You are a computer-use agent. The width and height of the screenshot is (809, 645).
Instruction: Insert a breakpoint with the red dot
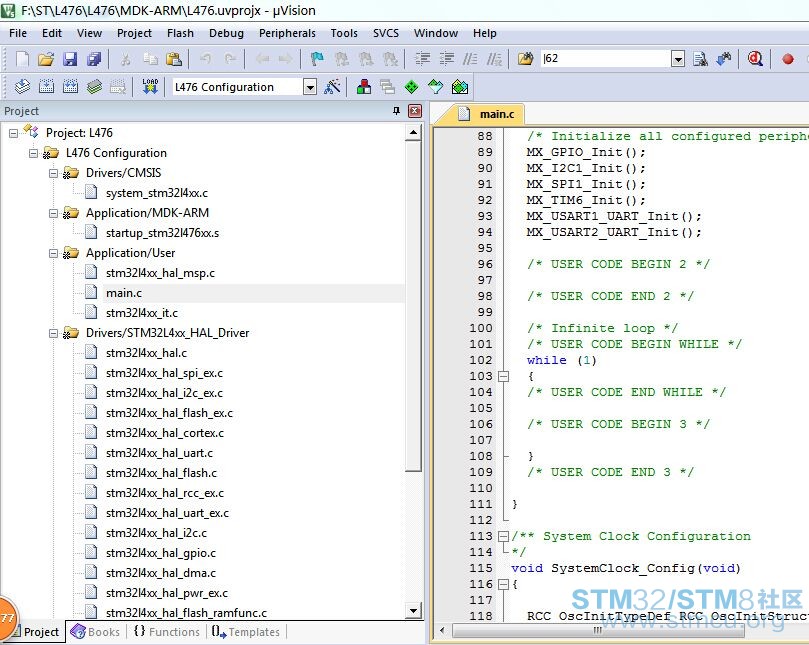pyautogui.click(x=787, y=59)
